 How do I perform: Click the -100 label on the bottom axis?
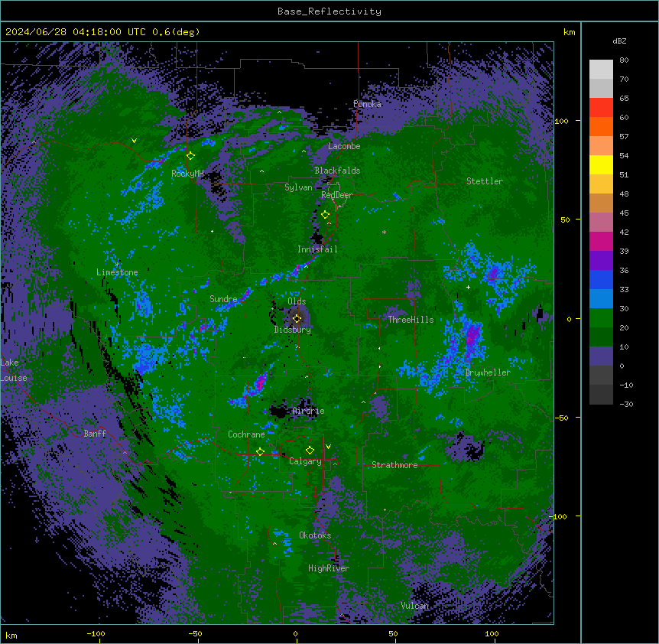(x=96, y=633)
